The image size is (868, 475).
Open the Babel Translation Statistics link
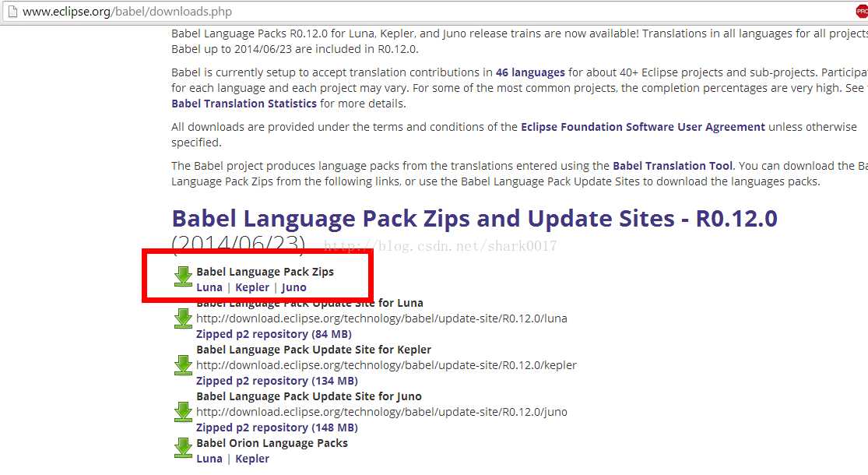tap(244, 104)
